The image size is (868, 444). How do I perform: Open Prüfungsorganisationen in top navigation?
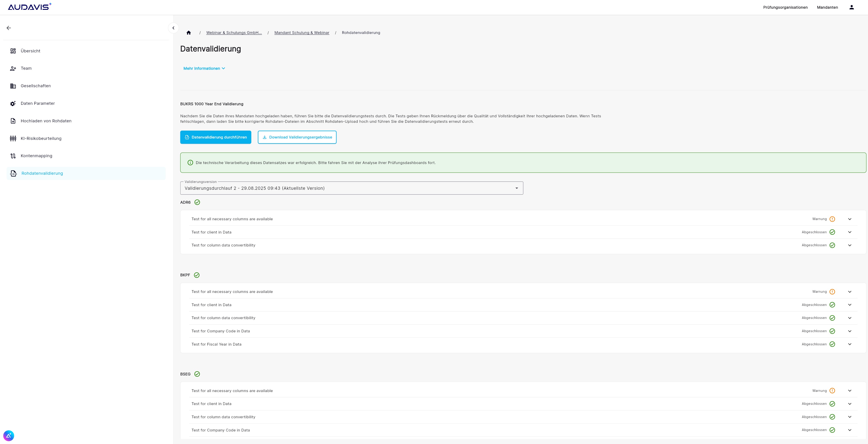point(785,8)
